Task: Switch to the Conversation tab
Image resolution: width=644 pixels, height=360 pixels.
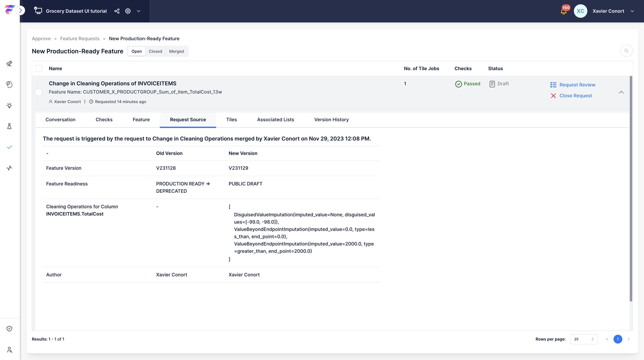Action: pos(61,120)
